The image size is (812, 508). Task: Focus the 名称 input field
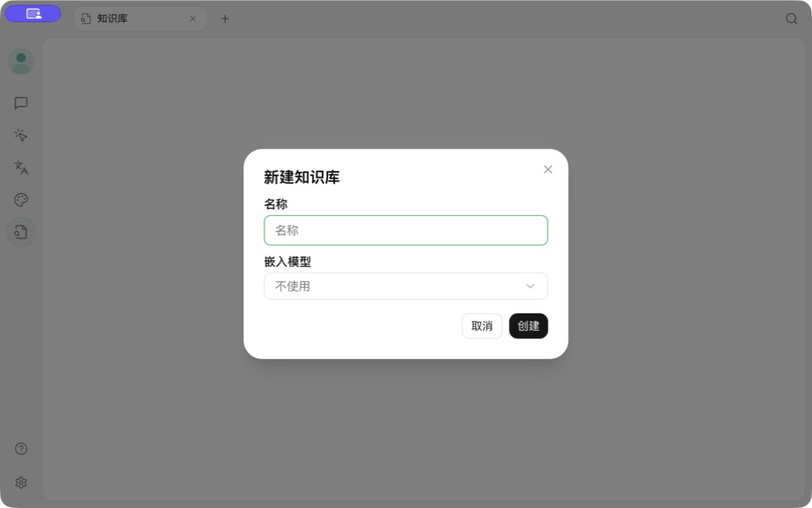point(406,230)
